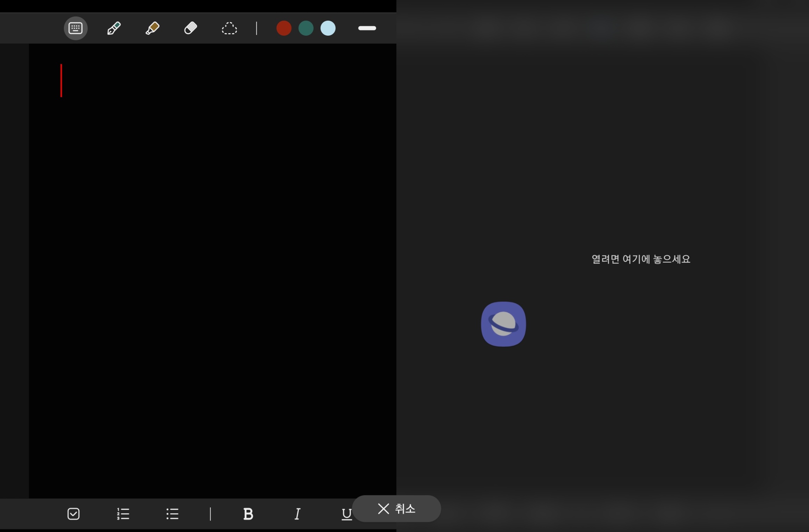The image size is (809, 532).
Task: Select the Highlighter tool
Action: pyautogui.click(x=152, y=28)
